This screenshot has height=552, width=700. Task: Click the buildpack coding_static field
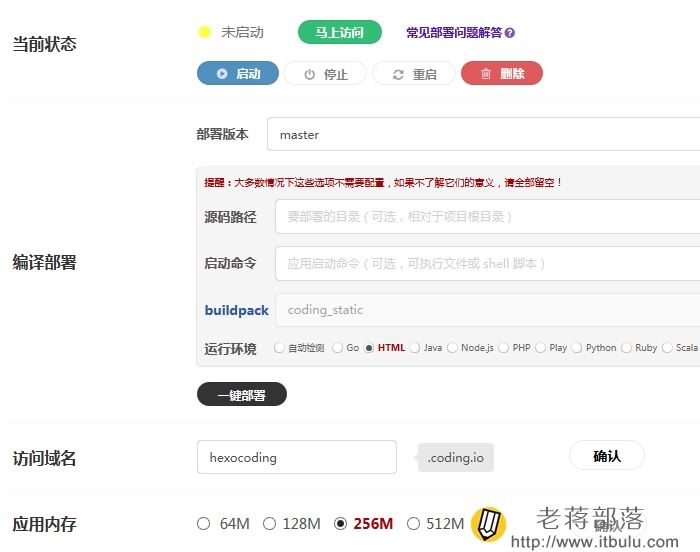(x=487, y=310)
